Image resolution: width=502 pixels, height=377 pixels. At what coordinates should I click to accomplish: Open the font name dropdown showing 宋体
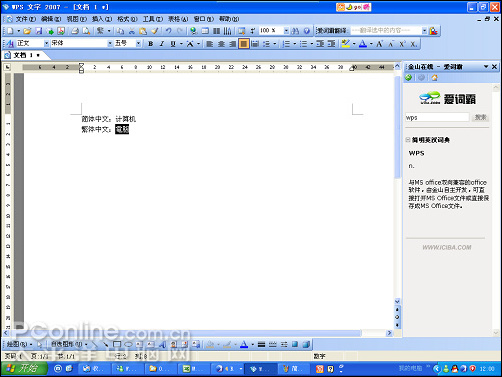110,43
